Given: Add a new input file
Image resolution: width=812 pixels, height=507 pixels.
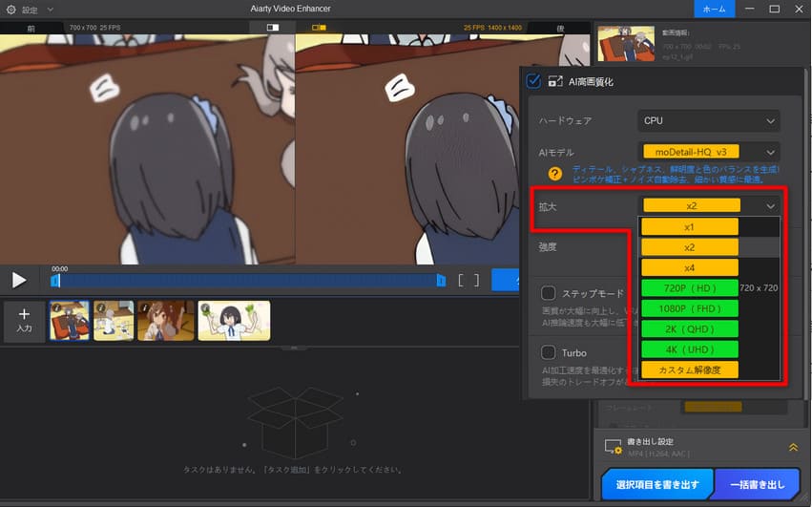Looking at the screenshot, I should coord(24,321).
